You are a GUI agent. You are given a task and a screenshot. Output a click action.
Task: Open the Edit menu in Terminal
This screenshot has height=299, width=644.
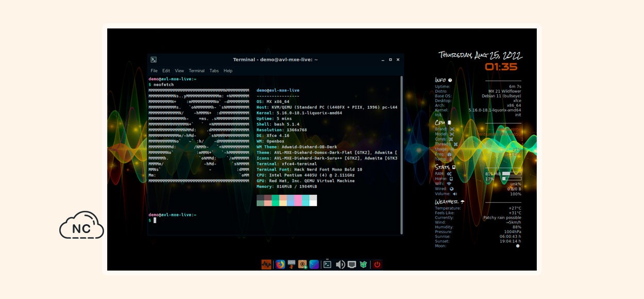(166, 71)
